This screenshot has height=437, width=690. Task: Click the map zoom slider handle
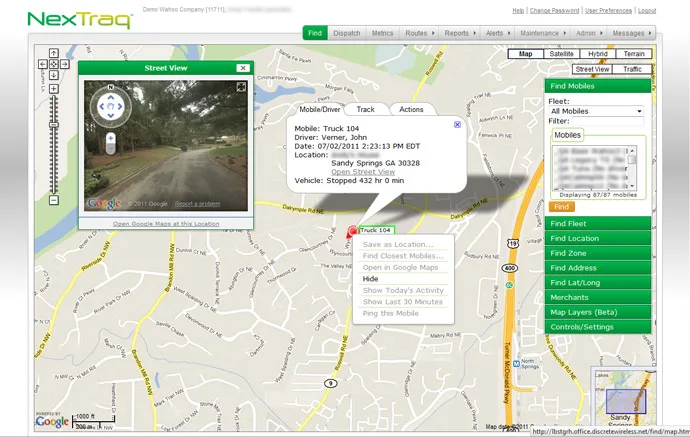click(x=54, y=125)
